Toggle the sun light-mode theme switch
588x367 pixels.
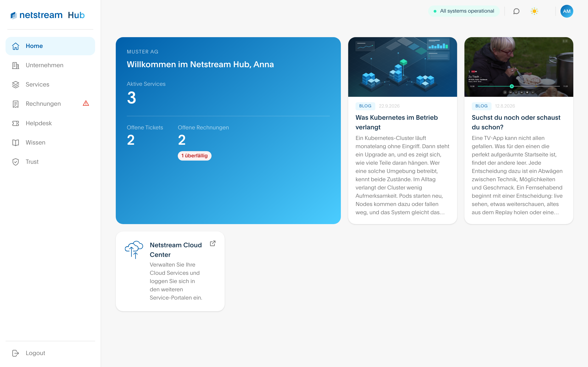coord(534,11)
